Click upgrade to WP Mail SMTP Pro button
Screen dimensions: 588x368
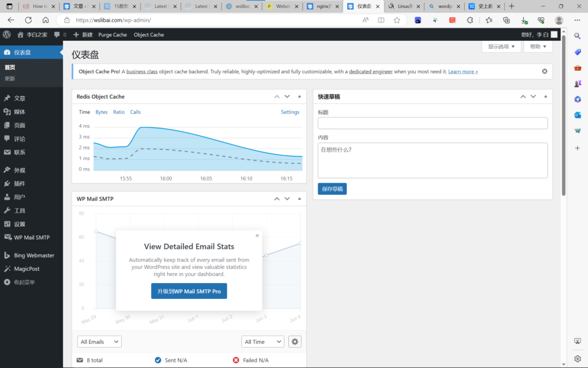[x=189, y=292]
